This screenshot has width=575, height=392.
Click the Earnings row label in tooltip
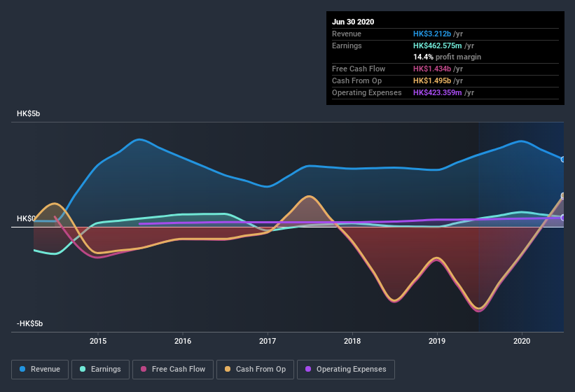(x=347, y=45)
